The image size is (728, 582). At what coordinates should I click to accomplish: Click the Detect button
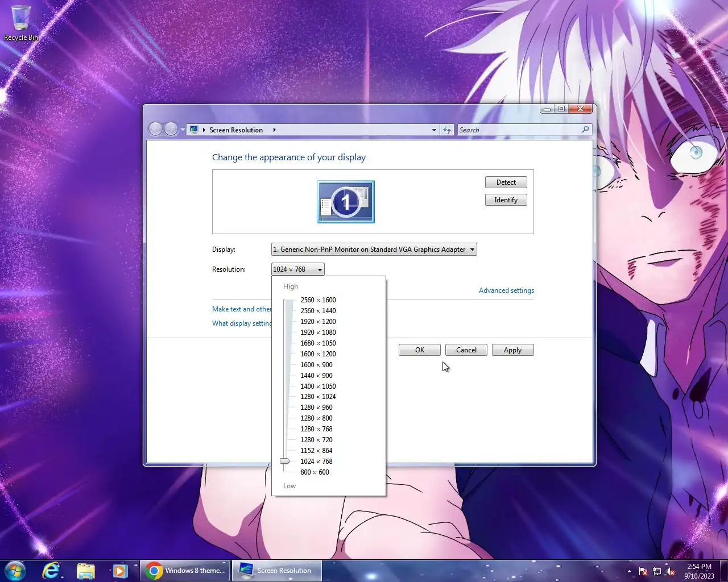[x=506, y=182]
